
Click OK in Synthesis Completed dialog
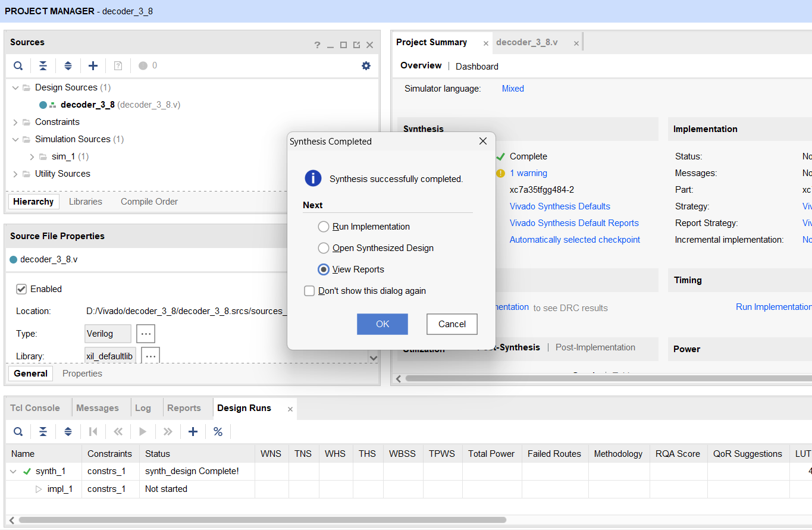pyautogui.click(x=383, y=324)
